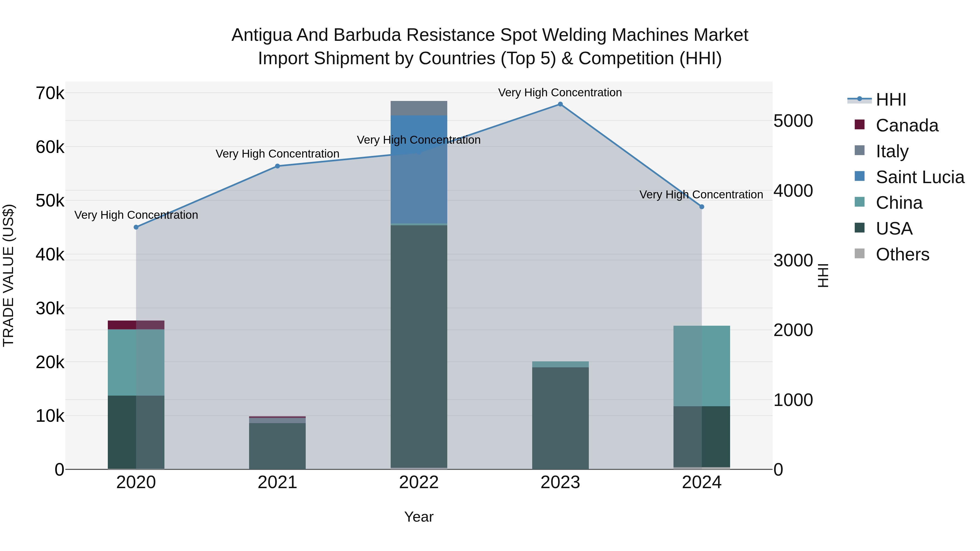Click the 2023 China bar segment
Image resolution: width=980 pixels, height=551 pixels.
click(x=561, y=364)
